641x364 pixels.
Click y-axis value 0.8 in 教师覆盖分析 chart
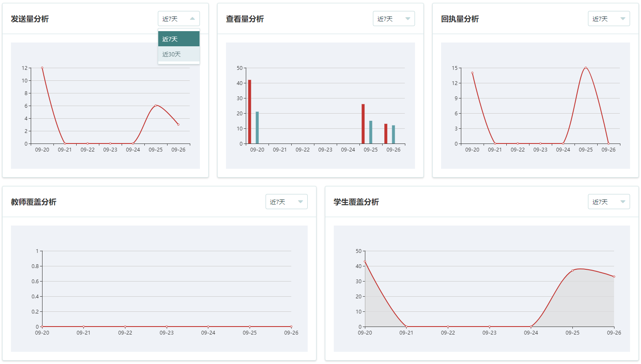35,266
